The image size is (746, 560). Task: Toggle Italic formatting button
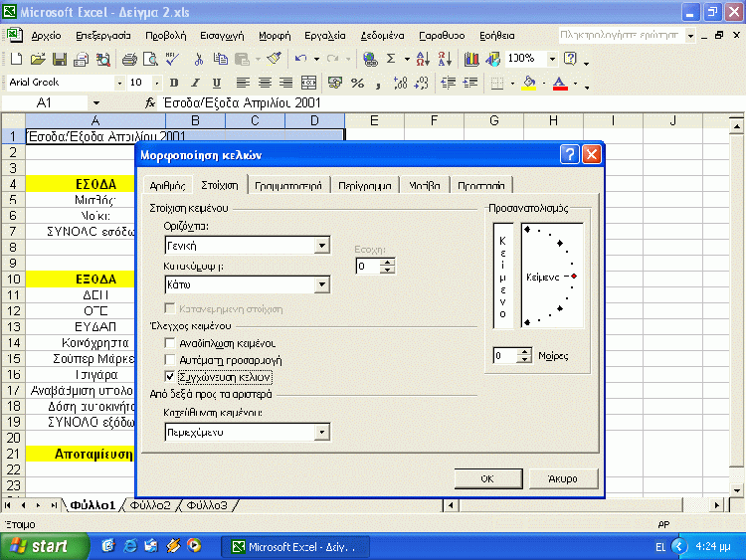pyautogui.click(x=195, y=83)
